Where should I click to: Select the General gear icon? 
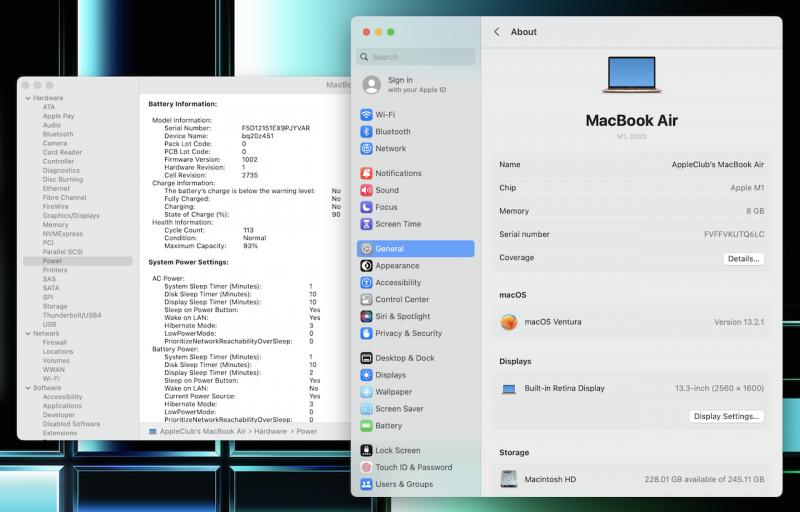coord(366,249)
